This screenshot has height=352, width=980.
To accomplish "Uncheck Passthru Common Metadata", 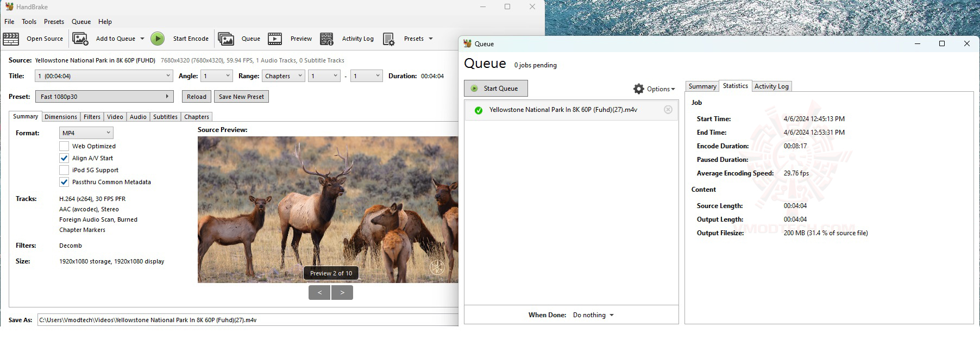I will coord(64,182).
